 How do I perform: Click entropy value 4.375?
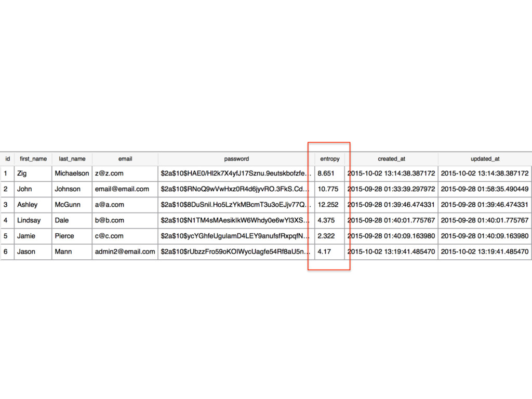tap(330, 220)
